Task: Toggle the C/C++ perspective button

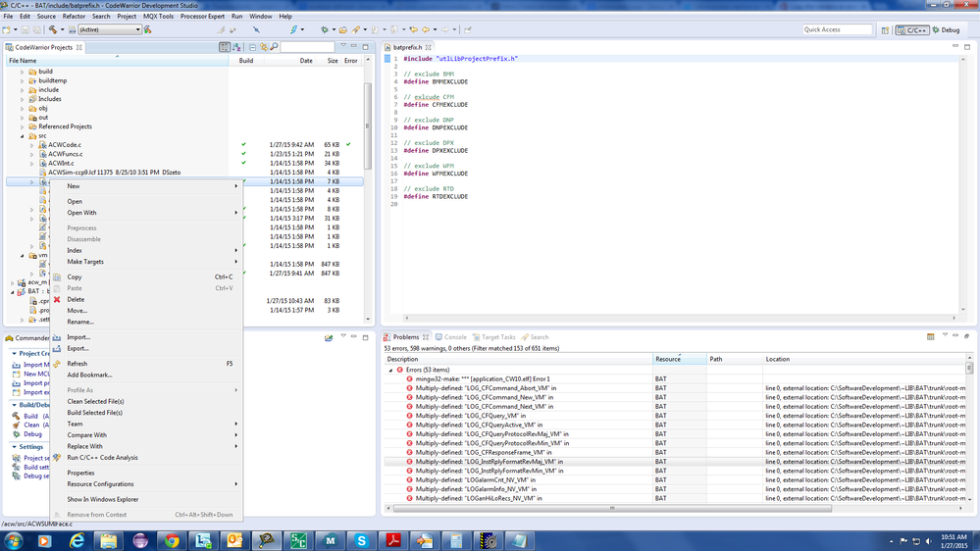Action: coord(912,29)
